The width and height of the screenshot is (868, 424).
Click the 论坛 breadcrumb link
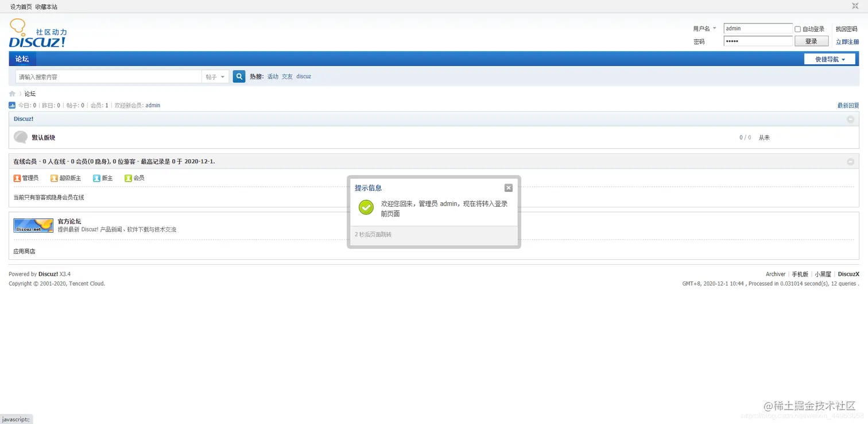pos(30,94)
